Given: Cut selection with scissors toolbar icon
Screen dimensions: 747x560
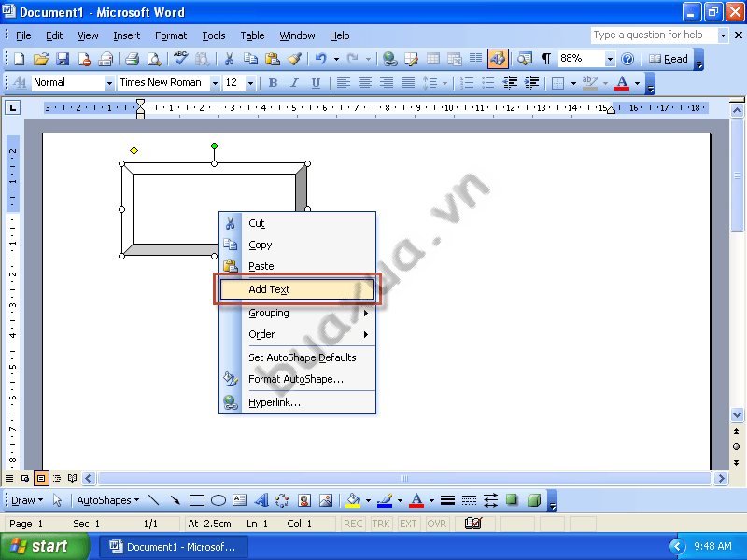Looking at the screenshot, I should (x=229, y=59).
